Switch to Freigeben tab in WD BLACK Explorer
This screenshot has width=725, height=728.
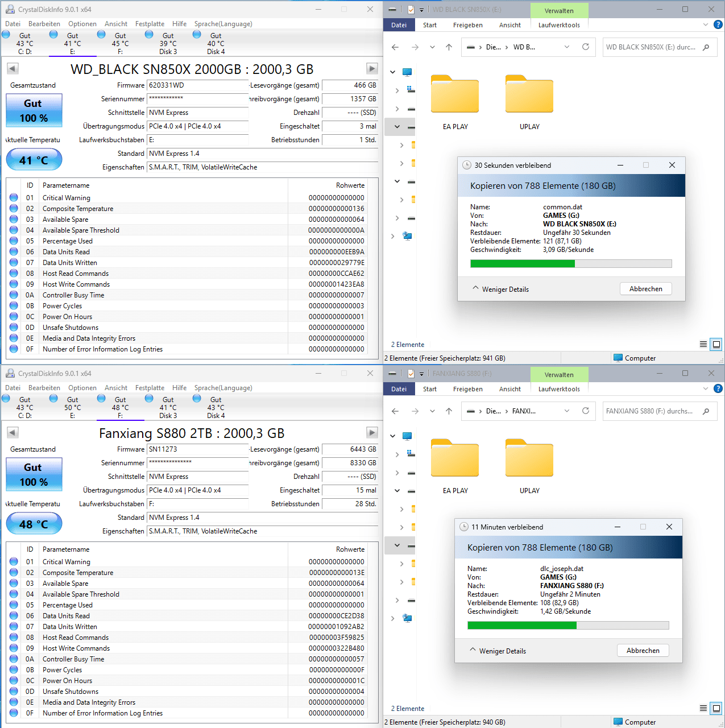(x=468, y=25)
